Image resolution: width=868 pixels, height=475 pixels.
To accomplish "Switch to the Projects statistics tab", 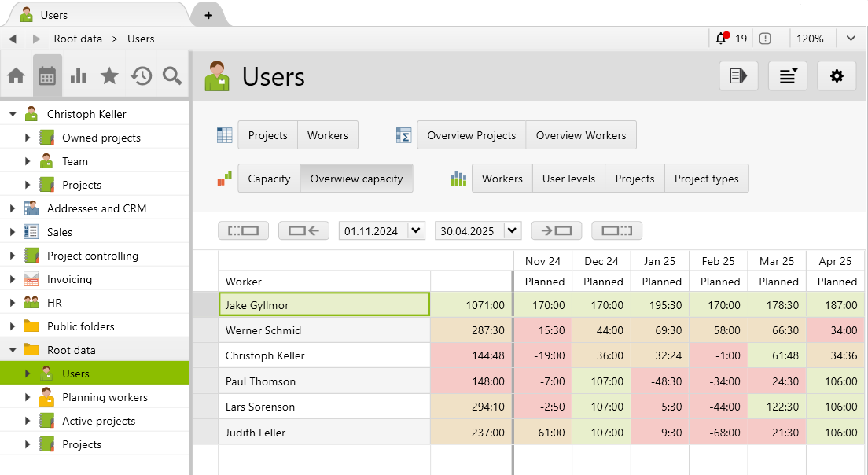I will click(x=634, y=179).
